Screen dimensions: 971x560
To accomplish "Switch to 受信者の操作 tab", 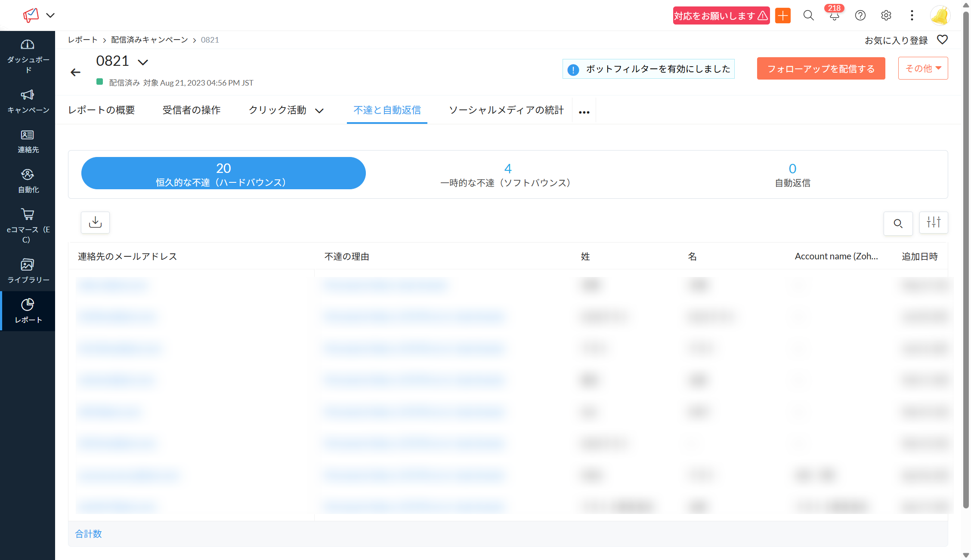I will click(192, 110).
